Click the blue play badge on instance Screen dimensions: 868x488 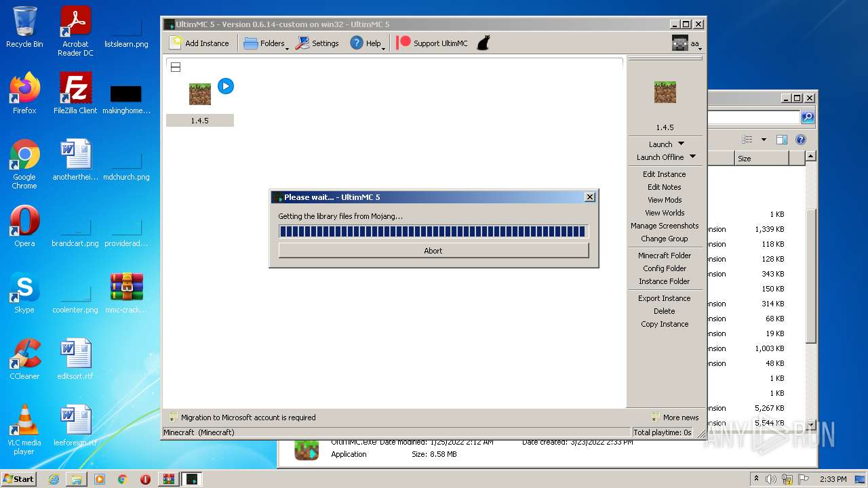(x=226, y=86)
